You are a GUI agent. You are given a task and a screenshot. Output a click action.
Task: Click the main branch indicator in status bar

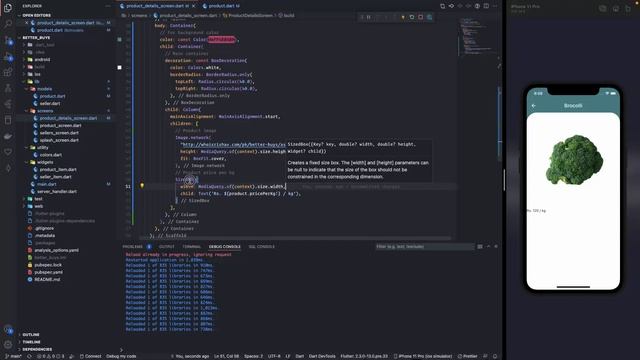tap(13, 356)
